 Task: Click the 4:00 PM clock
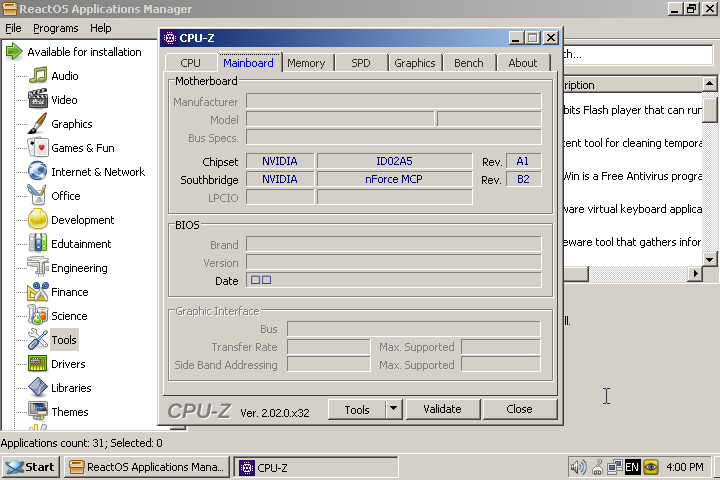click(685, 467)
